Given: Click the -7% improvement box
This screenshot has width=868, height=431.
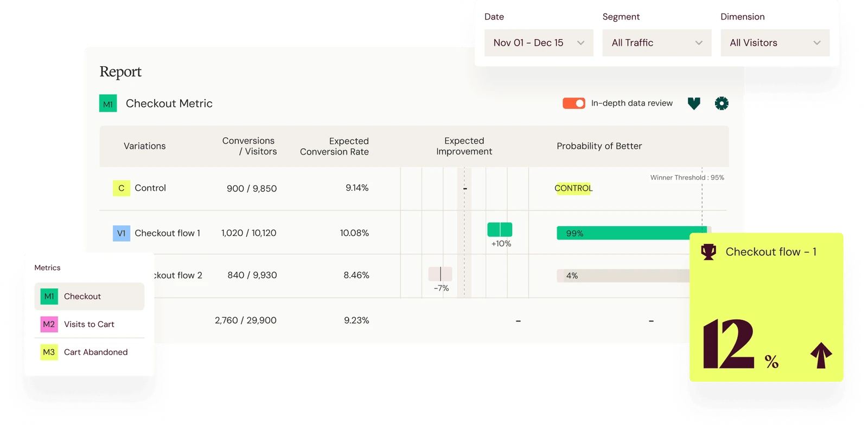Looking at the screenshot, I should [440, 274].
